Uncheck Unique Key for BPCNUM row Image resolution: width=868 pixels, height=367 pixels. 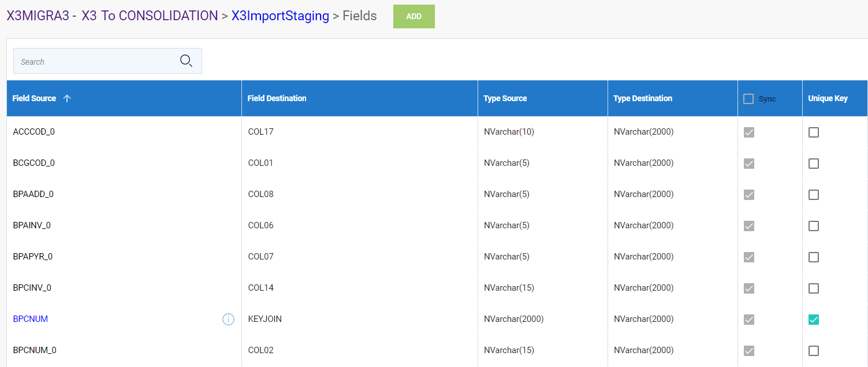pos(814,320)
